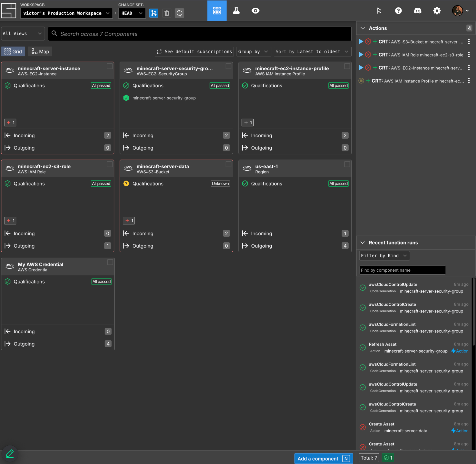476x464 pixels.
Task: Click the +1 badge on minecraft-server-instance
Action: 10,123
